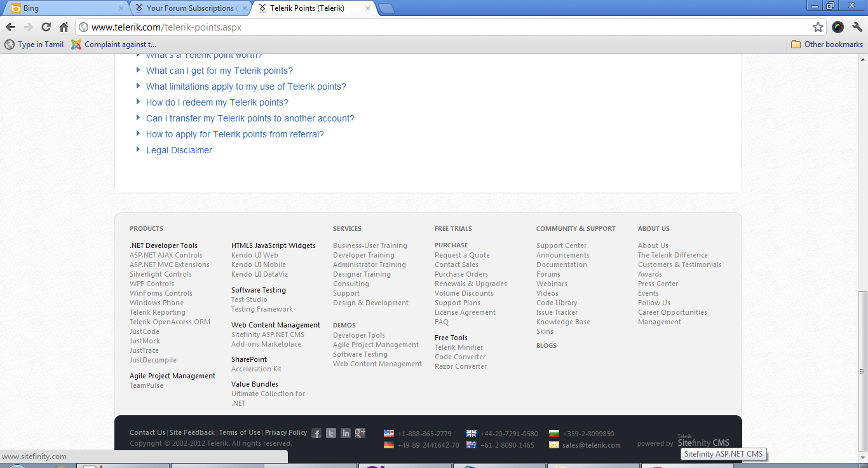Click the US flag phone icon
Viewport: 868px width, 468px height.
click(x=389, y=434)
